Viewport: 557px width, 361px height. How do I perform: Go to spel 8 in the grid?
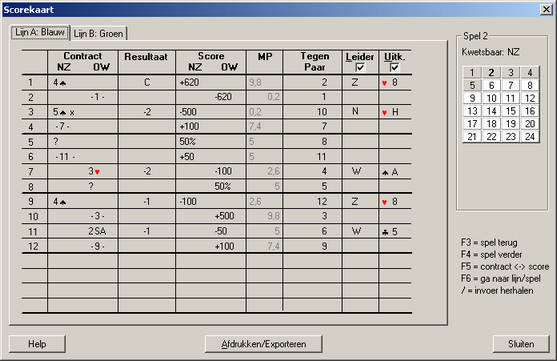click(530, 85)
